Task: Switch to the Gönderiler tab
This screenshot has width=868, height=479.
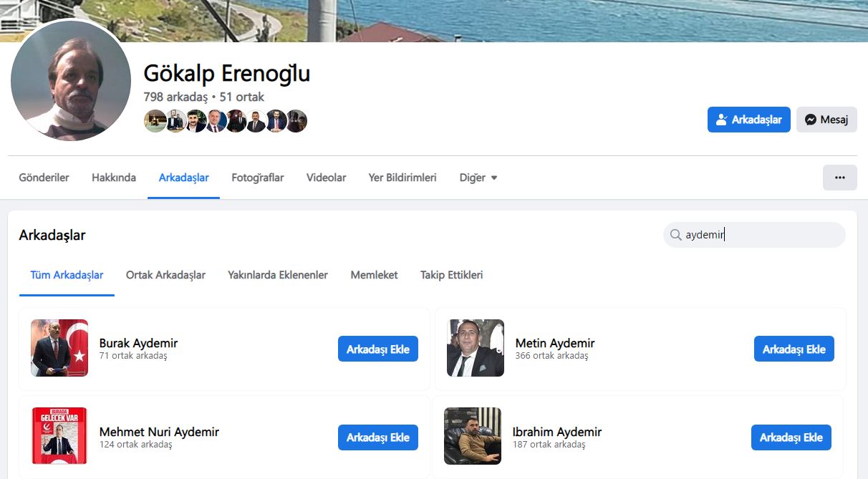Action: tap(44, 178)
